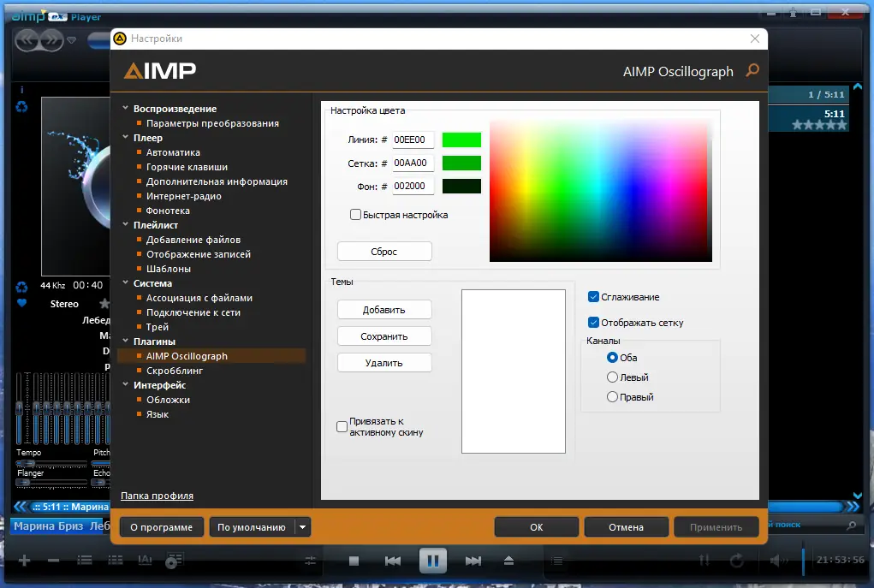Collapse the Плагины tree group
874x588 pixels.
tap(126, 342)
